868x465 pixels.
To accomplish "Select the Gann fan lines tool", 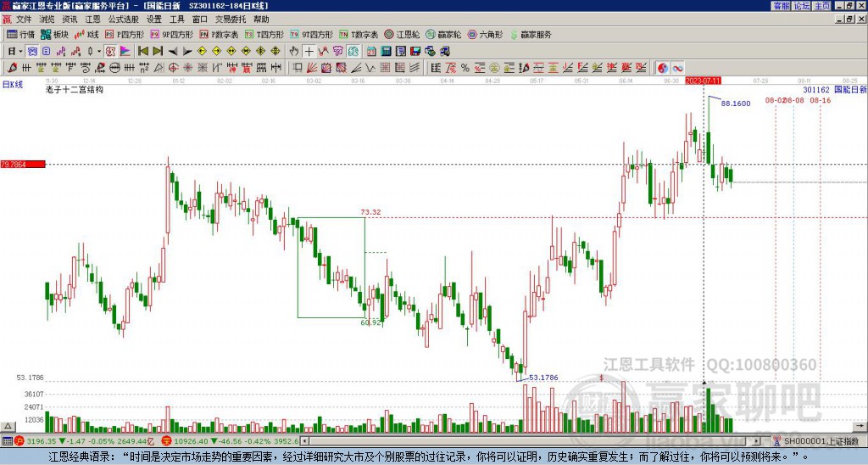I will 312,68.
